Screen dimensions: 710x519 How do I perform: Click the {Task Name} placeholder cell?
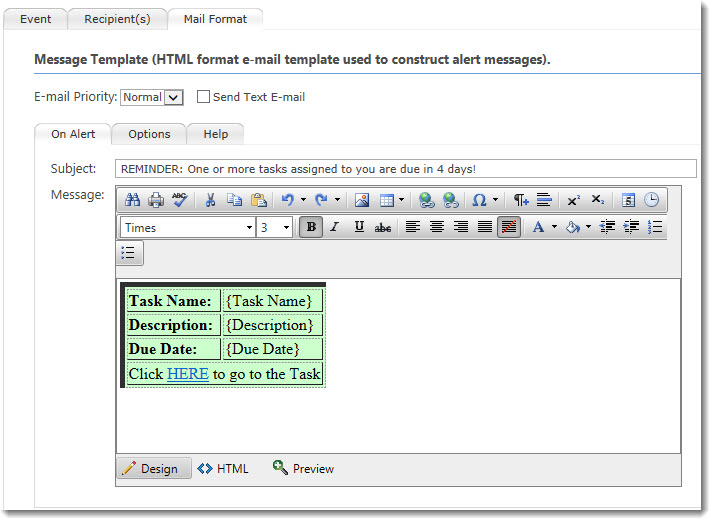point(272,301)
